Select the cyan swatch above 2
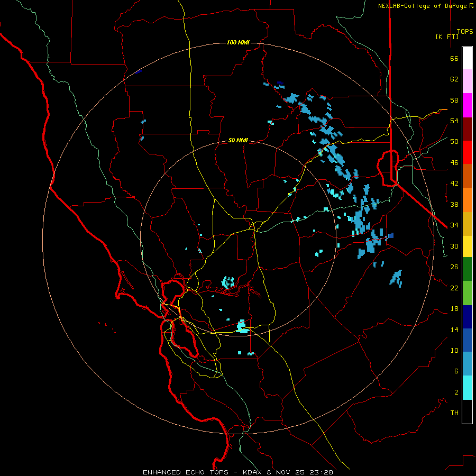This screenshot has width=476, height=476. (467, 388)
